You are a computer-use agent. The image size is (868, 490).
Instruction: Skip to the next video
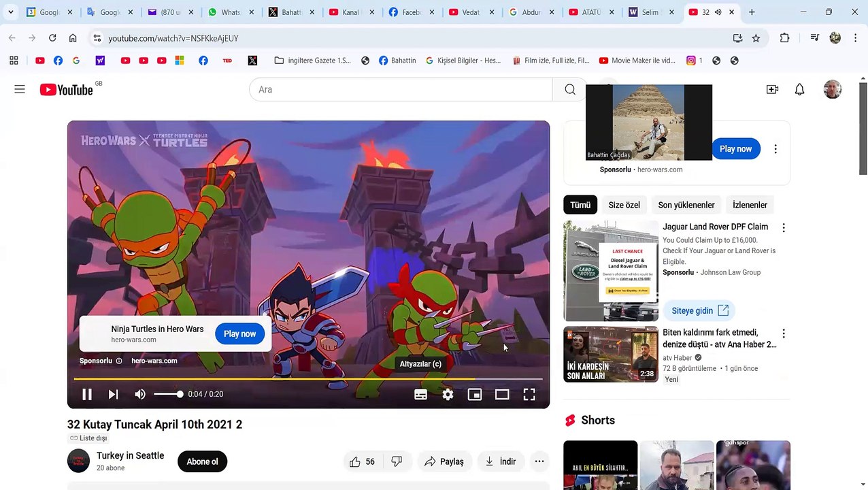click(x=113, y=394)
